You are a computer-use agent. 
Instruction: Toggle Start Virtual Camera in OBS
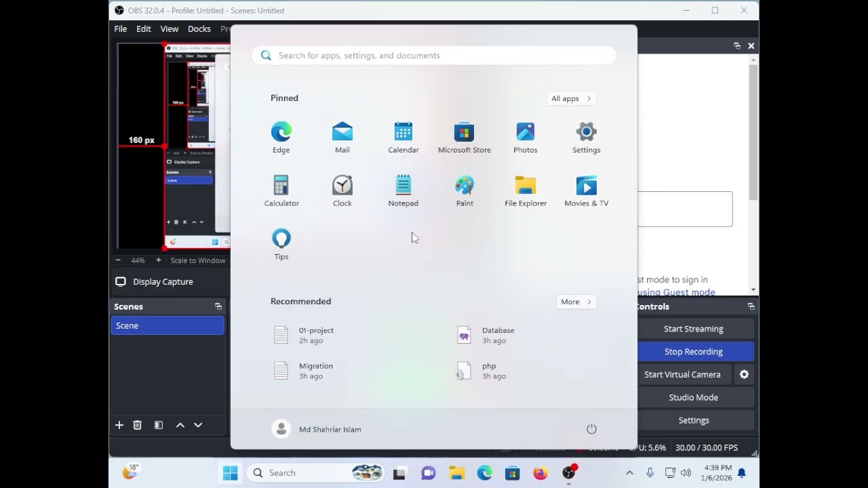682,374
